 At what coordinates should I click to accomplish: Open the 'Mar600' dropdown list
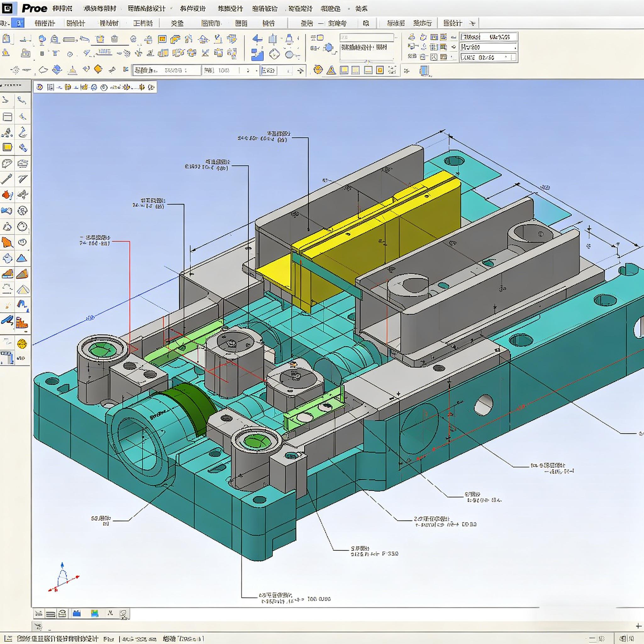[x=515, y=47]
